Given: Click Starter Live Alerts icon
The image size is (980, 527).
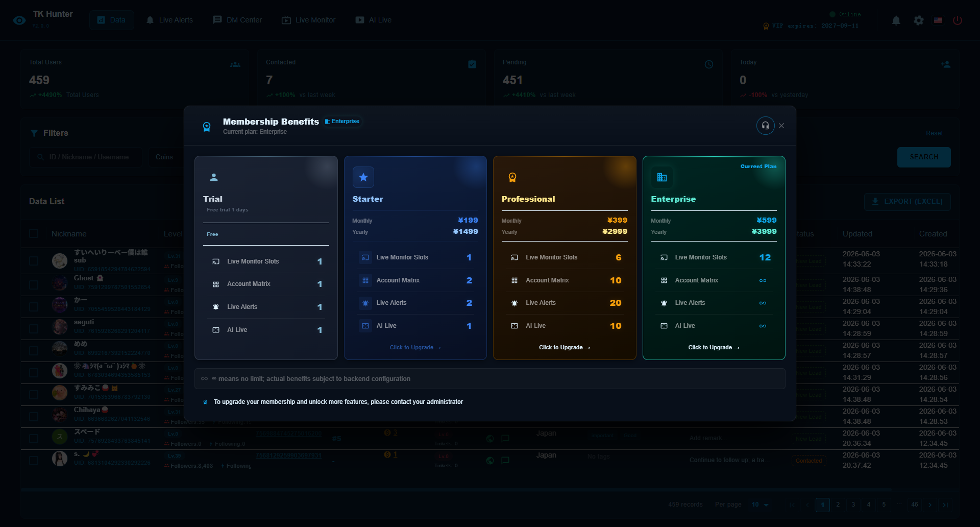Looking at the screenshot, I should (x=365, y=303).
